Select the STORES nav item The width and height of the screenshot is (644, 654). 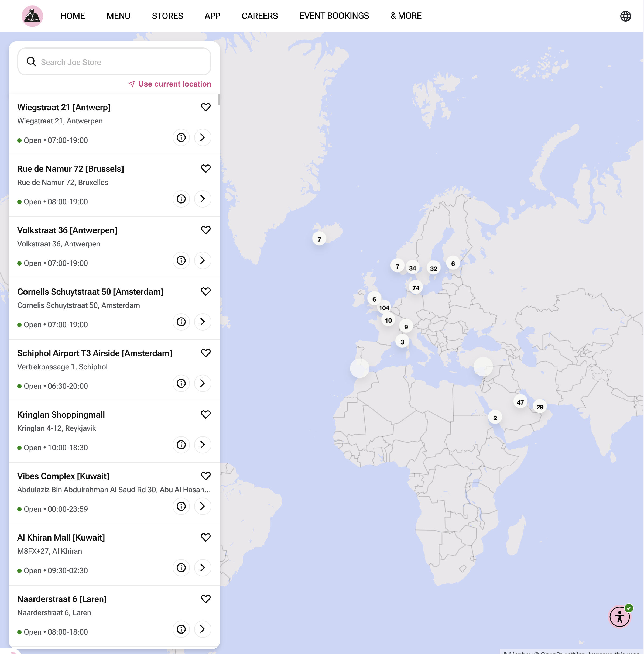[167, 16]
